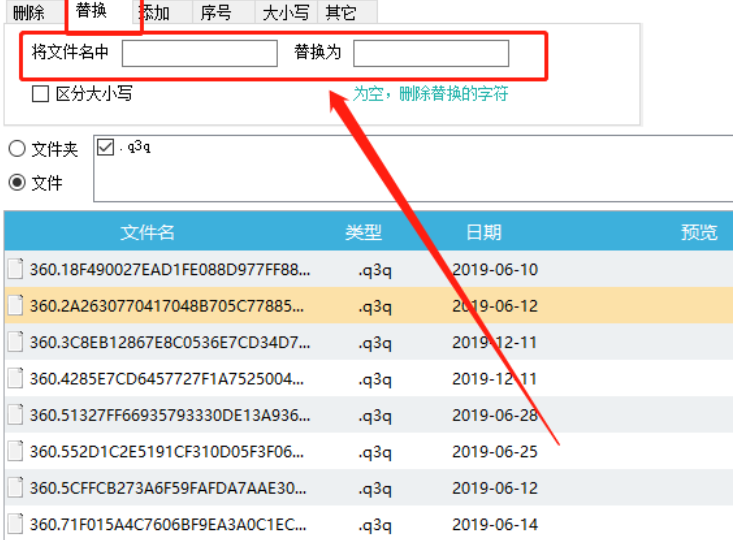The width and height of the screenshot is (733, 540).
Task: Click .q3q type cell of 360.18F490027EAD row
Action: coord(375,270)
